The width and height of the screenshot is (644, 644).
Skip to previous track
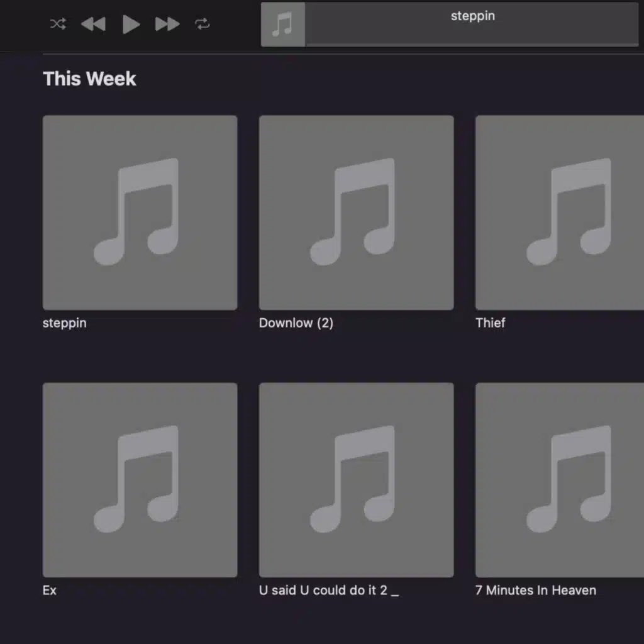click(x=93, y=25)
